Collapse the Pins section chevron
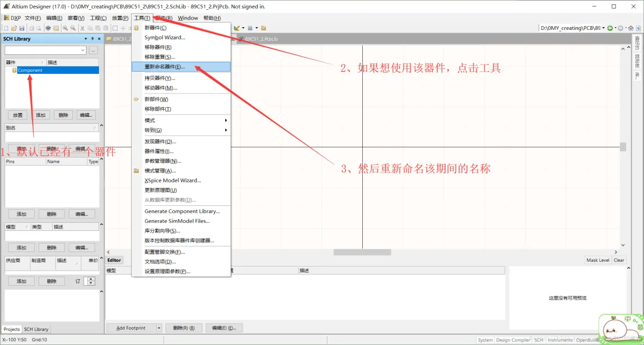The width and height of the screenshot is (644, 345). (x=102, y=159)
